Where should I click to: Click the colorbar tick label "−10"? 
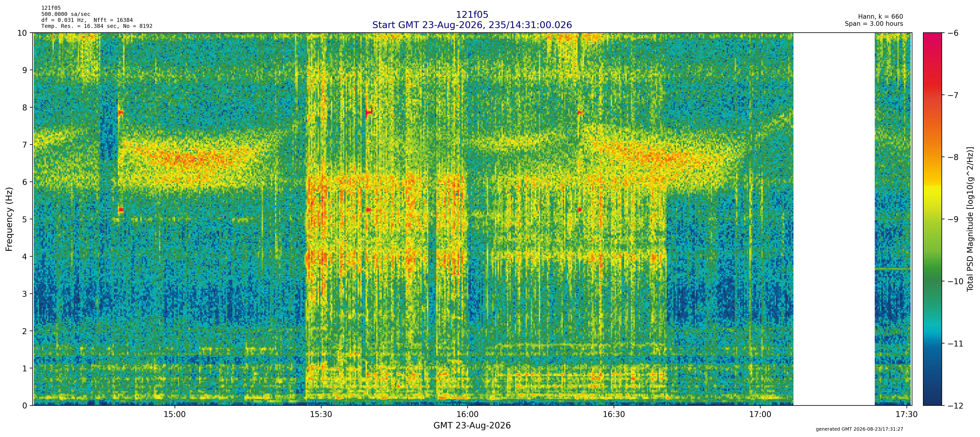[955, 281]
